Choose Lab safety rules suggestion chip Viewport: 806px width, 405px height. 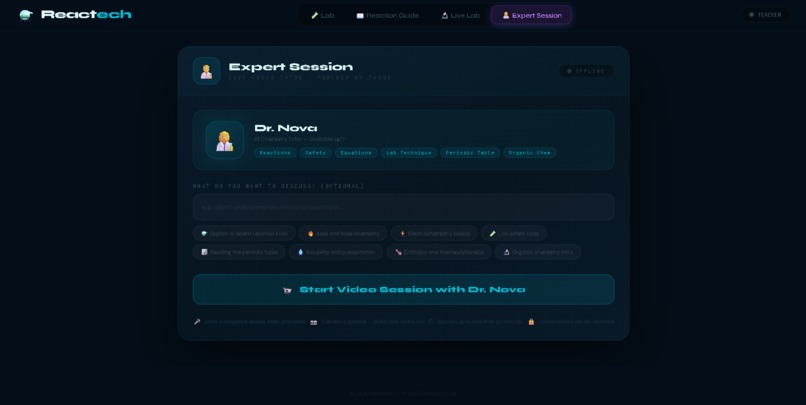[514, 233]
